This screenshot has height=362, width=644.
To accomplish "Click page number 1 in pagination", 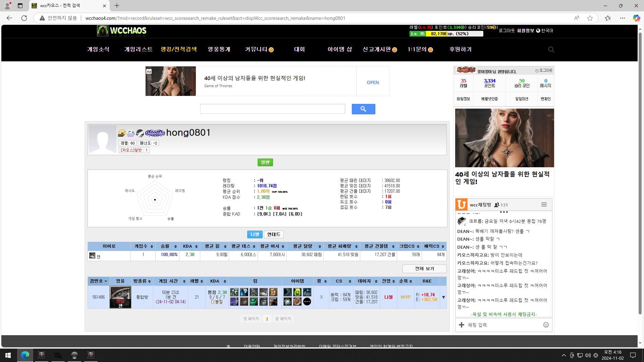I will (x=267, y=319).
